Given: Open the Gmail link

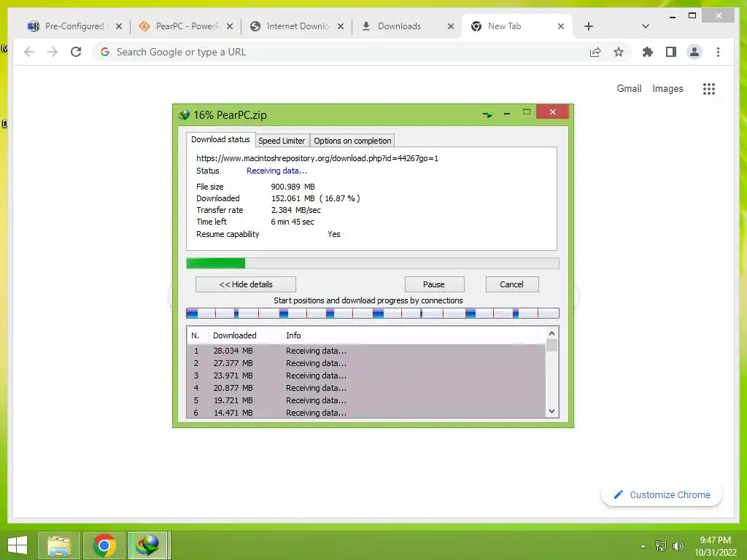Looking at the screenshot, I should pyautogui.click(x=629, y=88).
